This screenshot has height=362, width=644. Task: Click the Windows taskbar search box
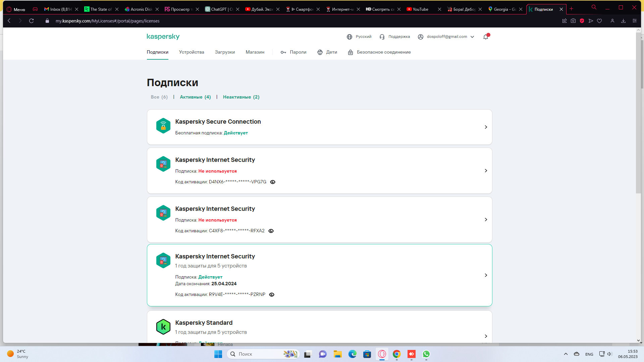click(x=263, y=354)
